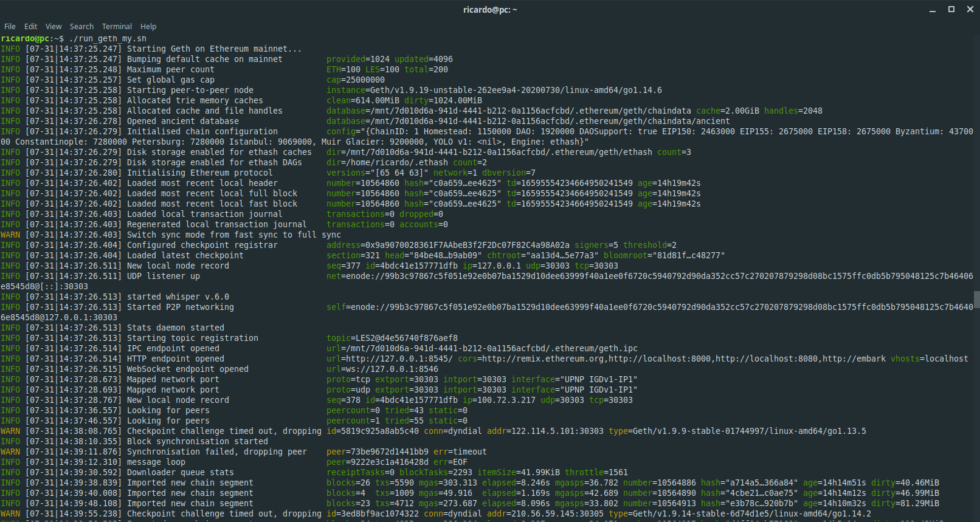Minimize the terminal window
Image resolution: width=980 pixels, height=522 pixels.
(x=933, y=10)
